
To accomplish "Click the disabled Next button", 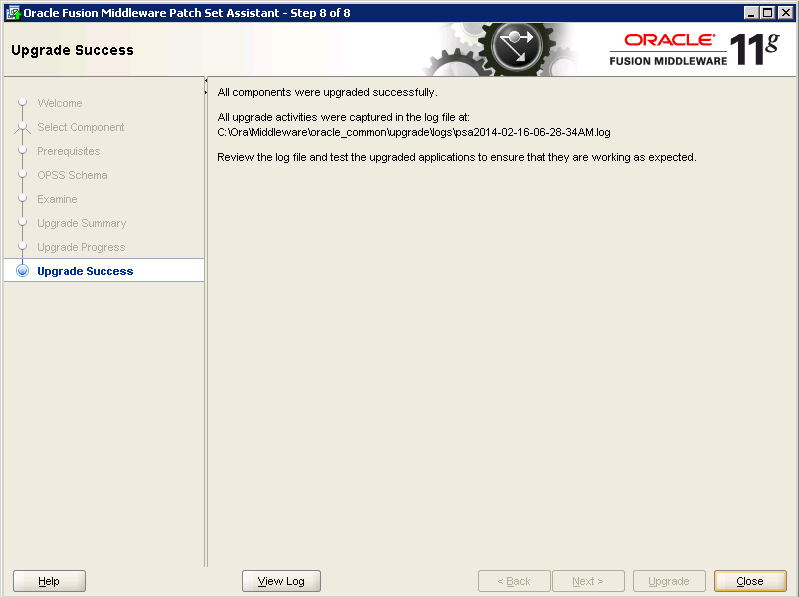I will 588,581.
